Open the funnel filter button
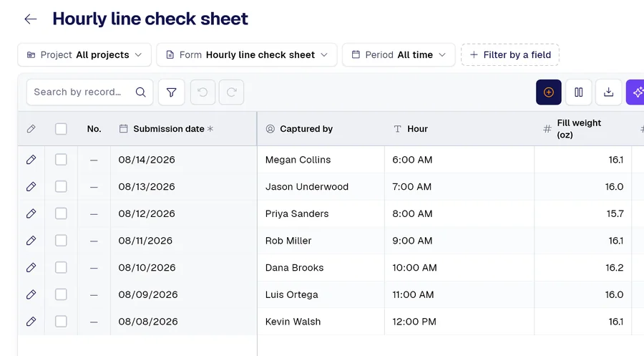Screen dimensions: 644x356 (171, 92)
